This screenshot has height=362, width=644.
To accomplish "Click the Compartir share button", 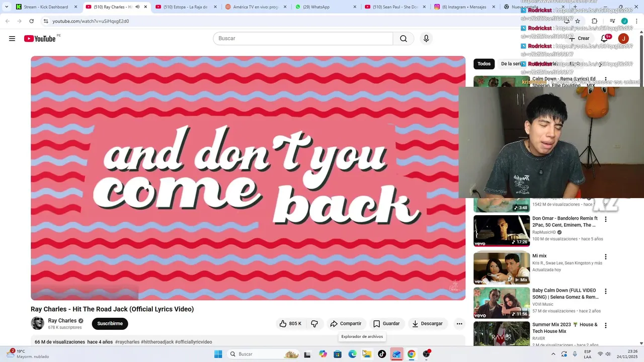I will coord(346,324).
